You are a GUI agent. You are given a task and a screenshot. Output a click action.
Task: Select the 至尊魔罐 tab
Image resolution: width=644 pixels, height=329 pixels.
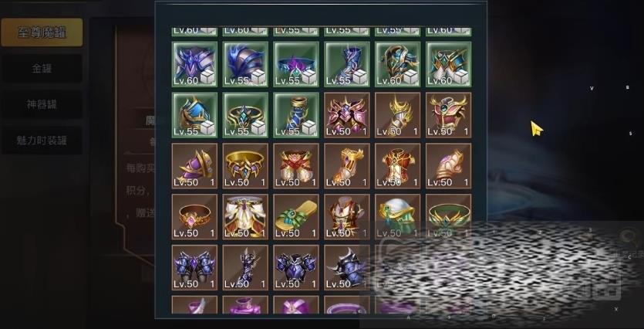[x=42, y=32]
